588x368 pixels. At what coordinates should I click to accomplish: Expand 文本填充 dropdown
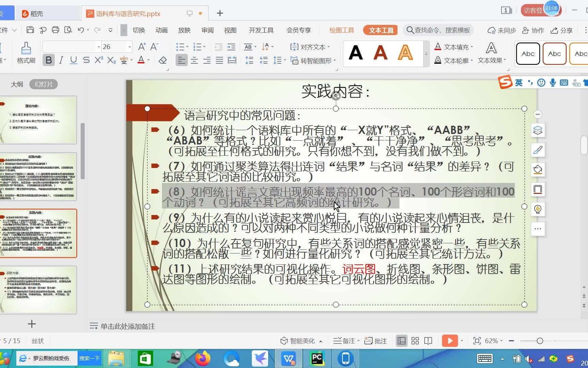472,47
